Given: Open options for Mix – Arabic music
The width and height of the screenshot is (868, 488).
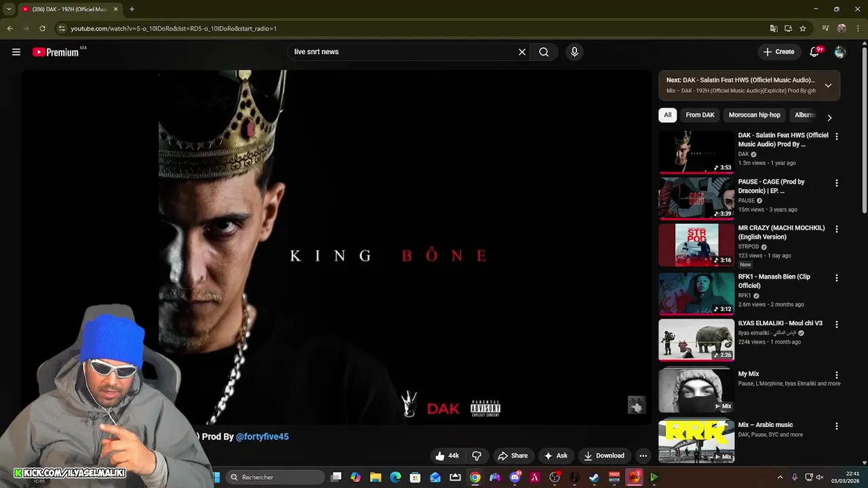Looking at the screenshot, I should pos(836,426).
